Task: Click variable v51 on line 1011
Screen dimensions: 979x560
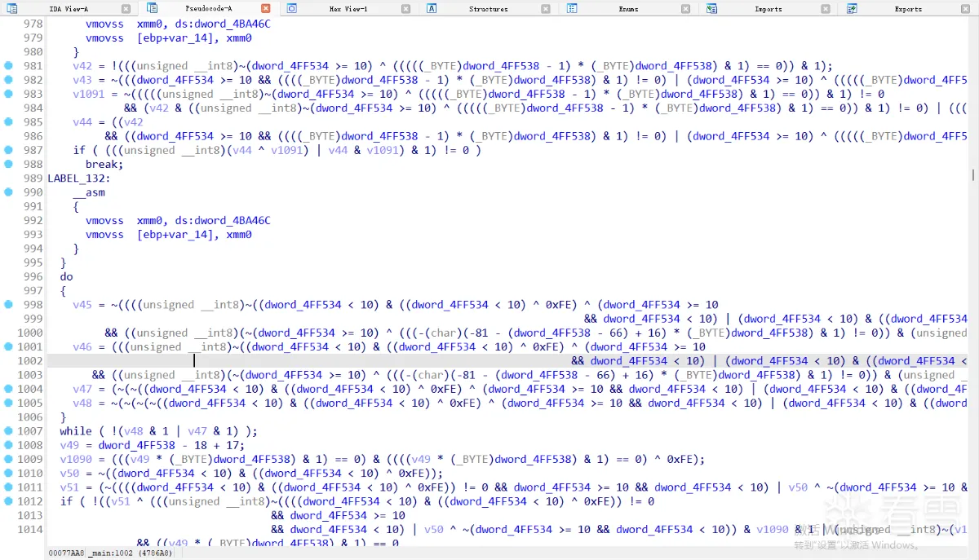Action: [69, 487]
